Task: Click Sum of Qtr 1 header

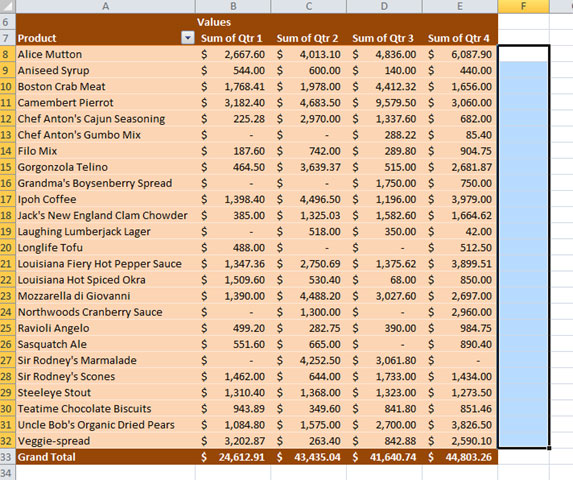Action: (x=233, y=38)
